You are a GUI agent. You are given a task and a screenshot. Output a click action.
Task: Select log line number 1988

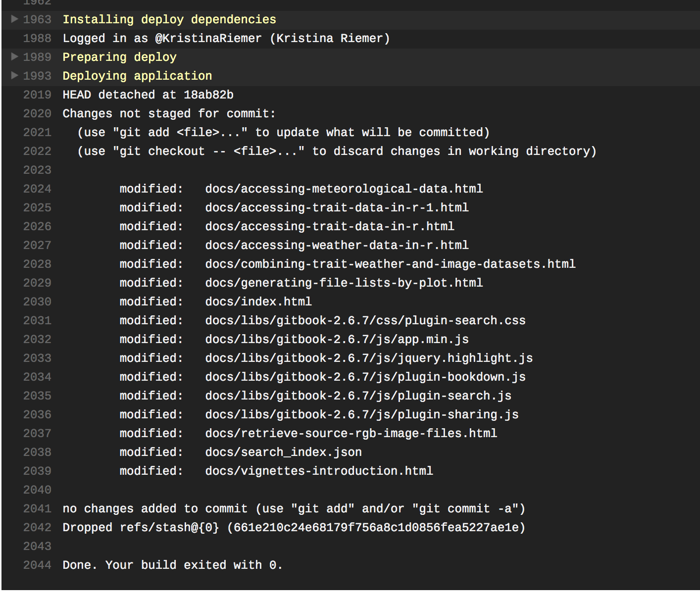(37, 38)
